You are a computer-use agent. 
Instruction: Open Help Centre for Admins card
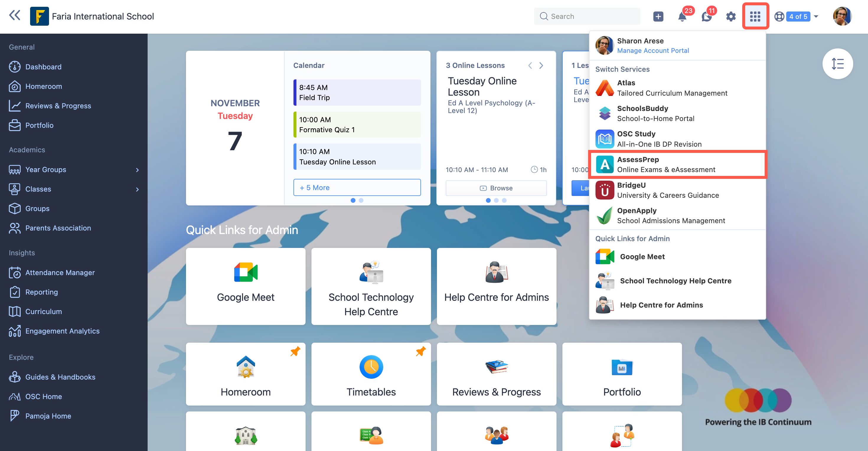pyautogui.click(x=496, y=287)
